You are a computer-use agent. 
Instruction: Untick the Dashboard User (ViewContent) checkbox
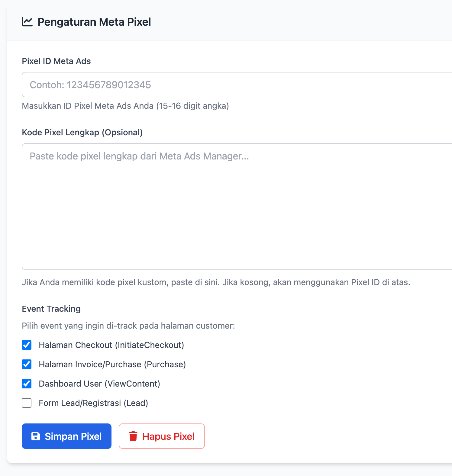(x=27, y=384)
